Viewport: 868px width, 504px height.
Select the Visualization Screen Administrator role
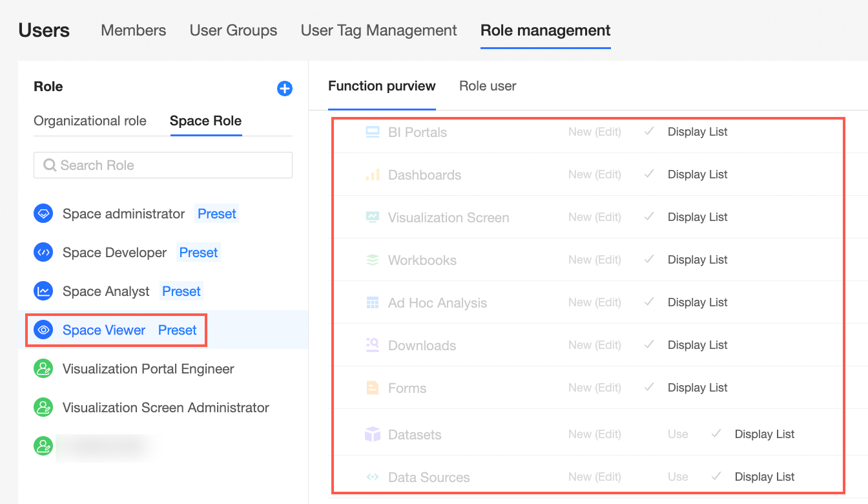165,408
